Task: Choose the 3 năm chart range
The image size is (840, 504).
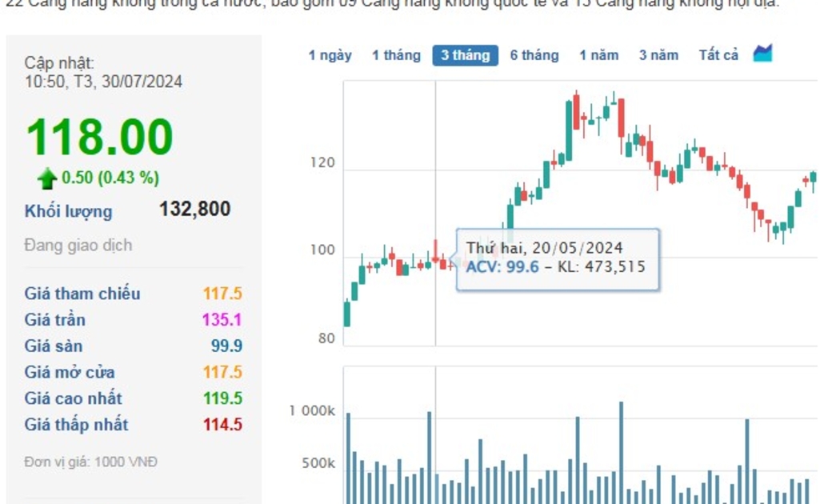Action: pos(658,55)
